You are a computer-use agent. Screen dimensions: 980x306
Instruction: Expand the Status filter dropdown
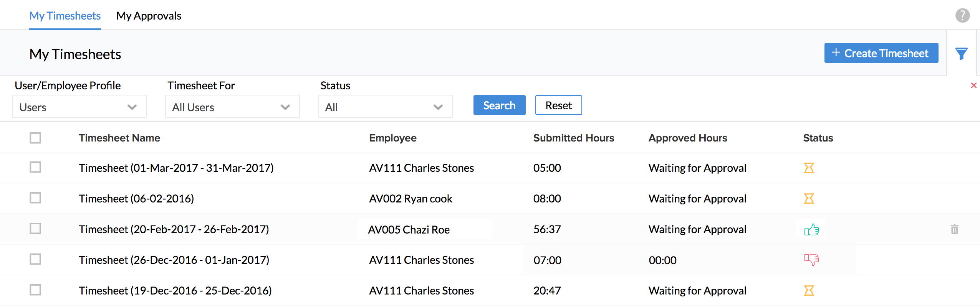(x=385, y=107)
